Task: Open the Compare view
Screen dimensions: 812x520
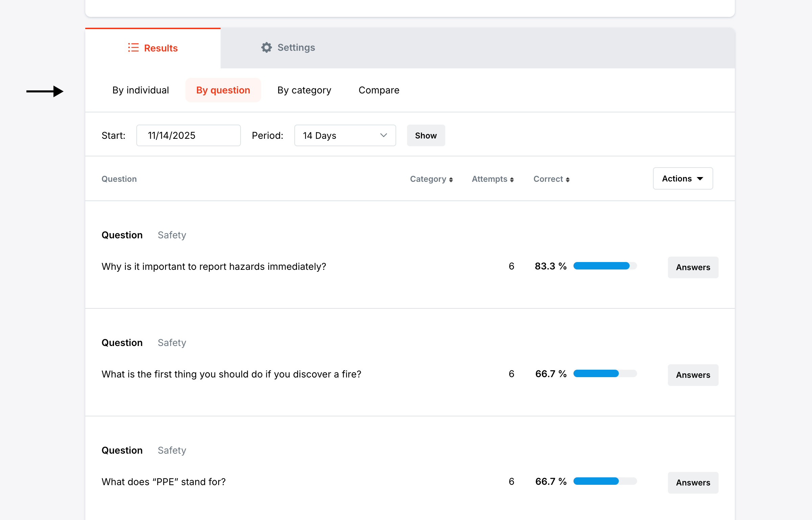Action: pyautogui.click(x=379, y=90)
